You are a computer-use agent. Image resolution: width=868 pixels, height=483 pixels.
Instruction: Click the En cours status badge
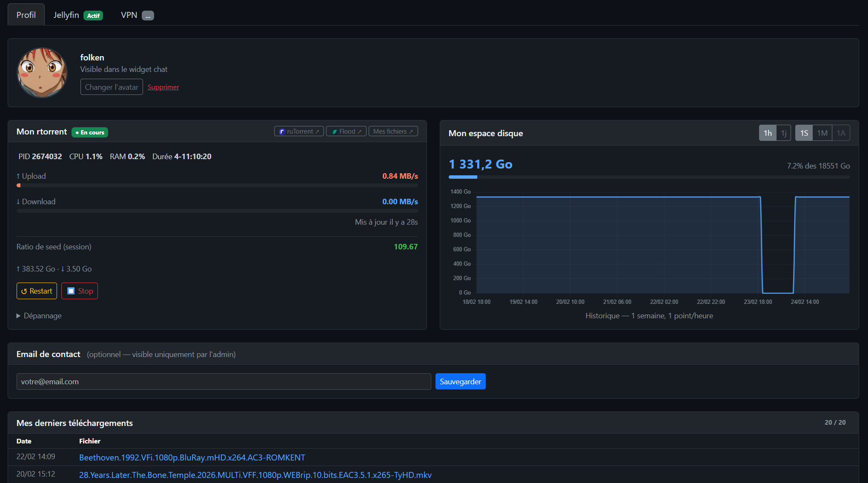pos(90,132)
